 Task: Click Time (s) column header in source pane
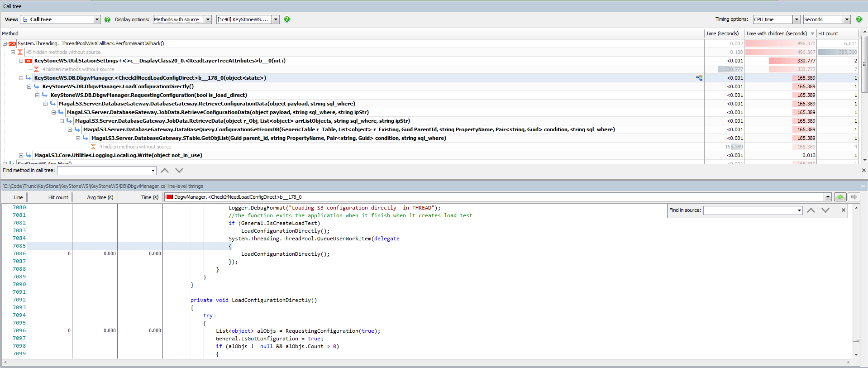pyautogui.click(x=140, y=197)
